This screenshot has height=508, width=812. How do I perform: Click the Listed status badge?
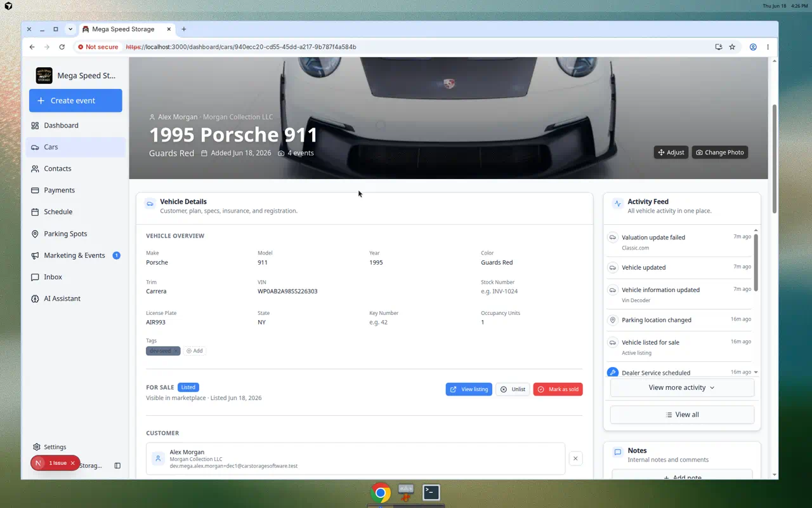[188, 387]
